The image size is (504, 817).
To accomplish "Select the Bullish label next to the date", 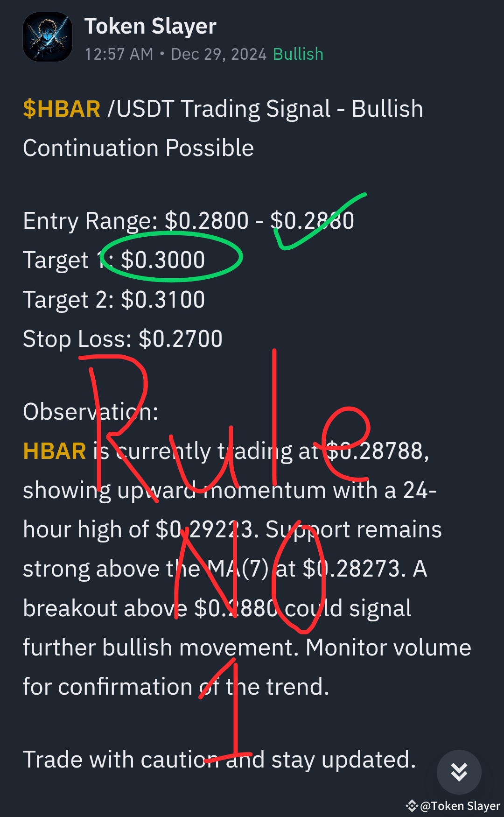I will pos(297,54).
